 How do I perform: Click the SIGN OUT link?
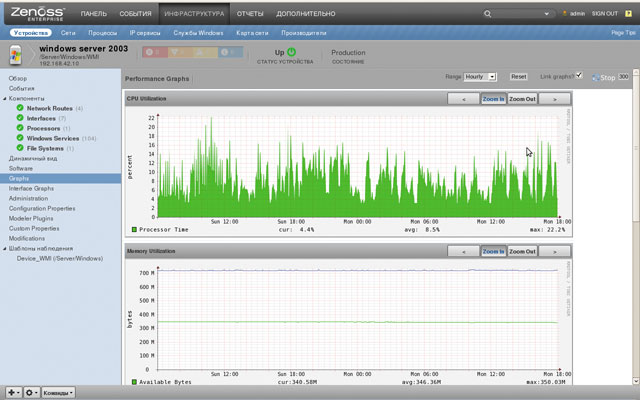[x=604, y=13]
